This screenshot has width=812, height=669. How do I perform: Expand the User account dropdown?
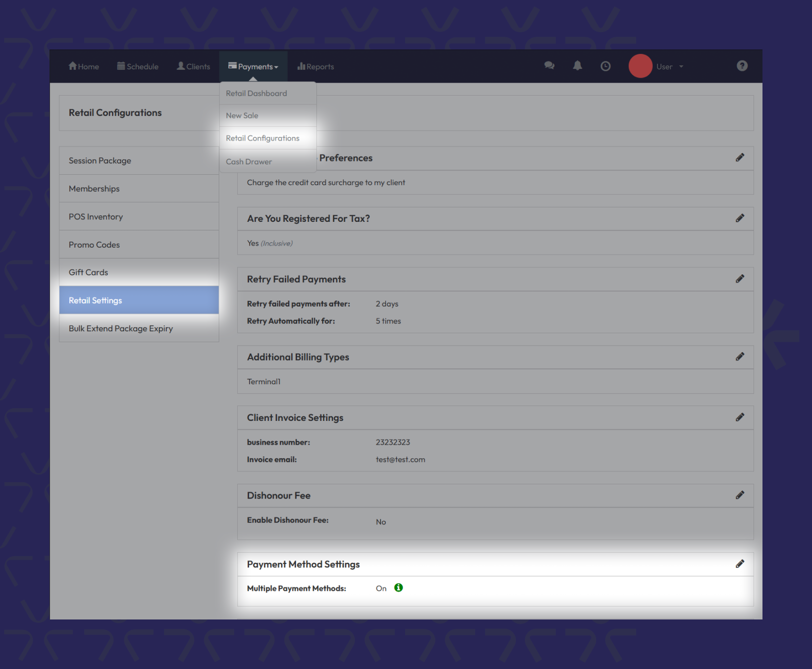pos(669,67)
